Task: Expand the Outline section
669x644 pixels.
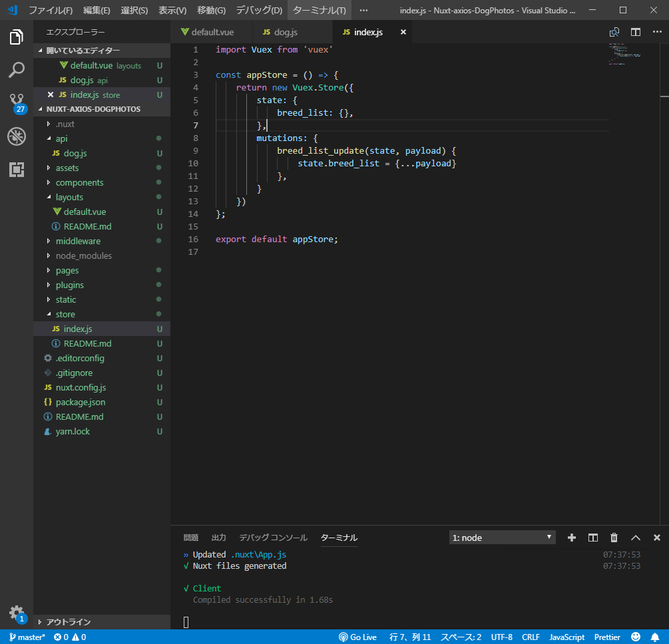Action: coord(68,622)
